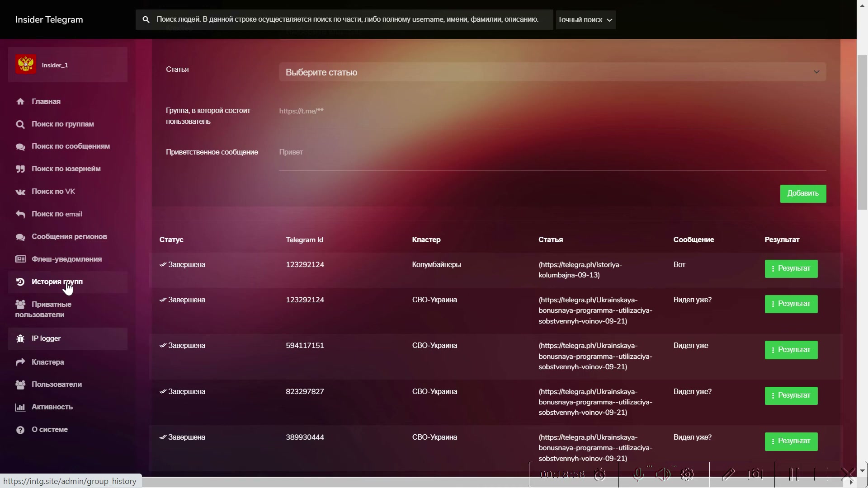This screenshot has height=488, width=868.
Task: Click the reply arrow icon for Поиск по email
Action: coord(20,214)
